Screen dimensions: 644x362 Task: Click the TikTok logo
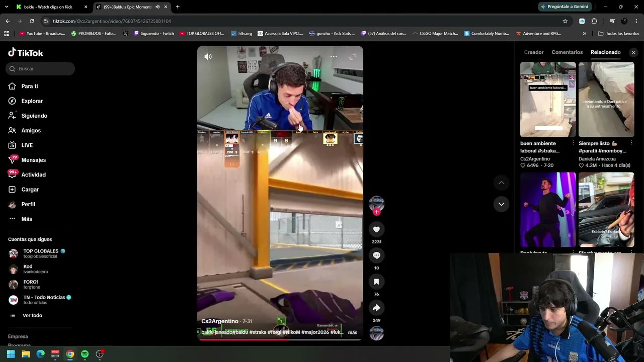[26, 53]
